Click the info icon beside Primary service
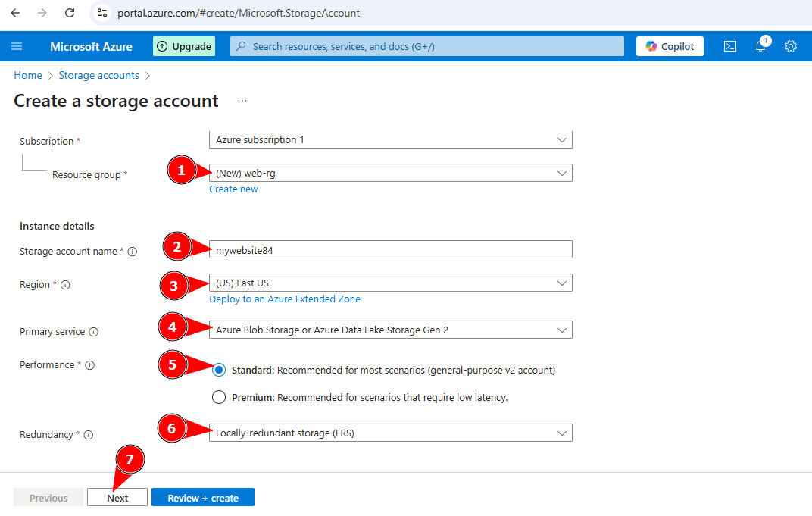The height and width of the screenshot is (516, 812). [93, 332]
